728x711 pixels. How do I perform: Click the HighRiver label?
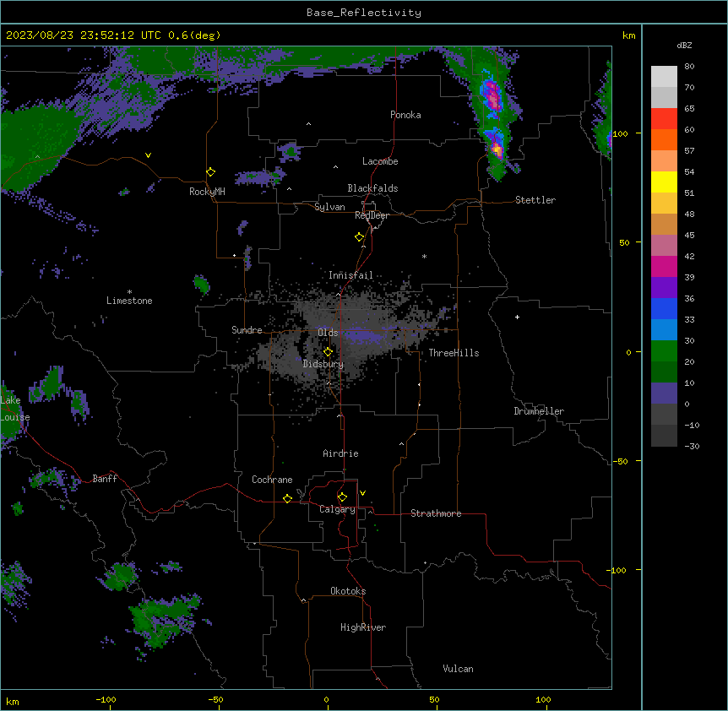(x=362, y=627)
